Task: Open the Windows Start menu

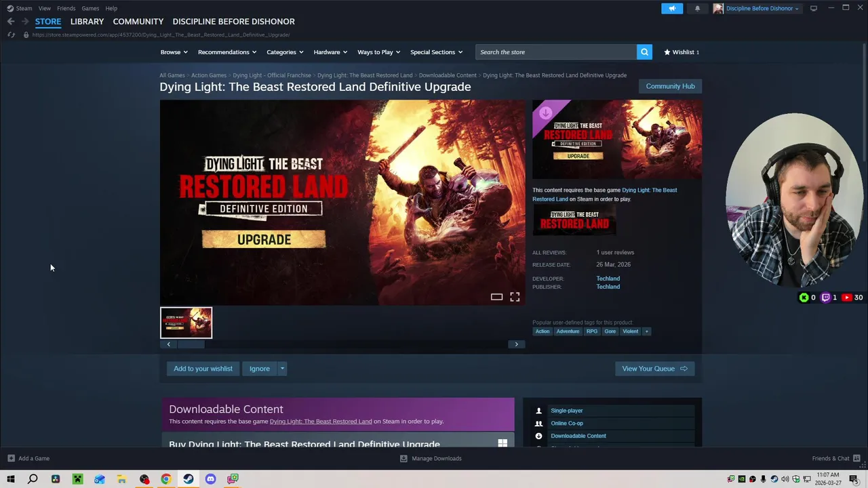Action: point(11,479)
